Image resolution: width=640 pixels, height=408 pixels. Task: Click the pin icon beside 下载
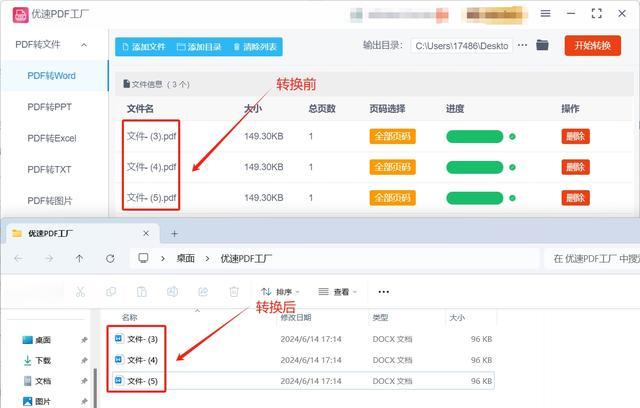[84, 360]
